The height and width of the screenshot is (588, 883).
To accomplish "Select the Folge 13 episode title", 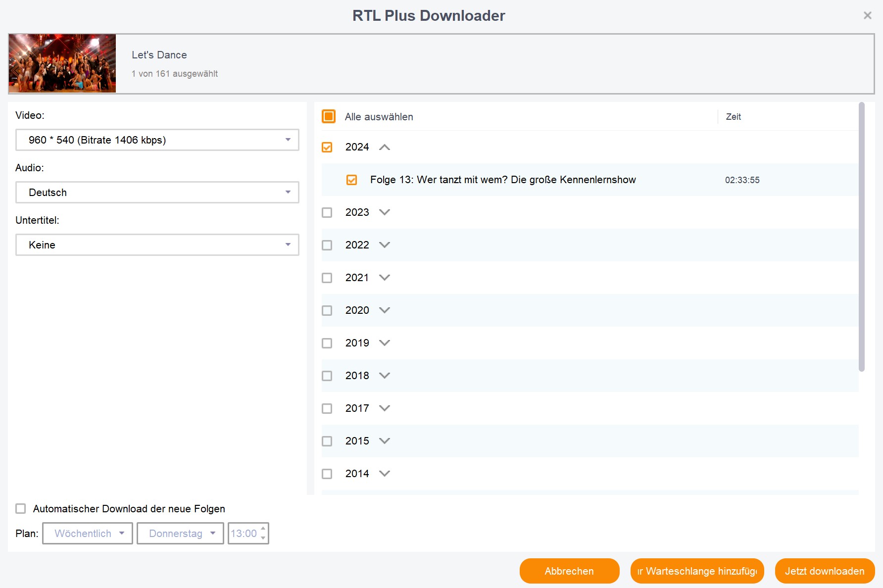I will [503, 180].
